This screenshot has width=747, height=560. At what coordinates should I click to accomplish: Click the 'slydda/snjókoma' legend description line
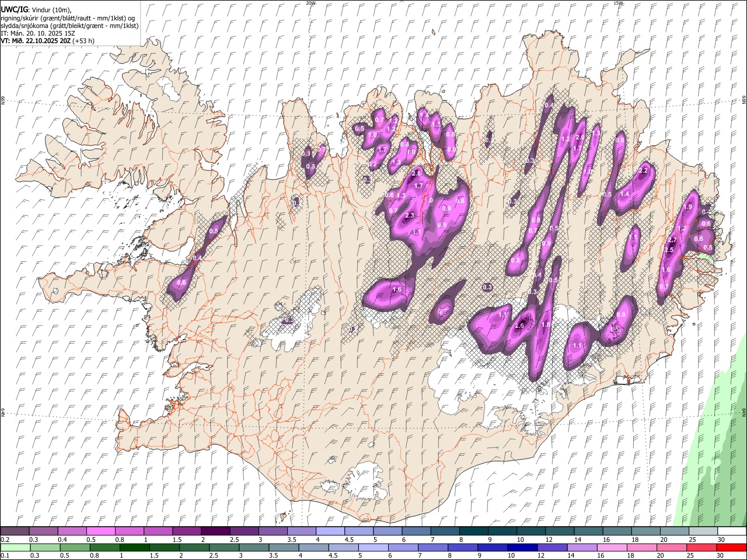[x=69, y=26]
